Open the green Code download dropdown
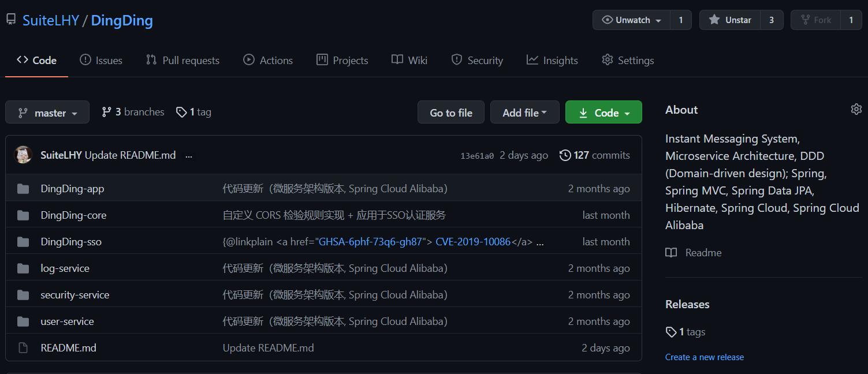This screenshot has height=374, width=868. (x=603, y=112)
